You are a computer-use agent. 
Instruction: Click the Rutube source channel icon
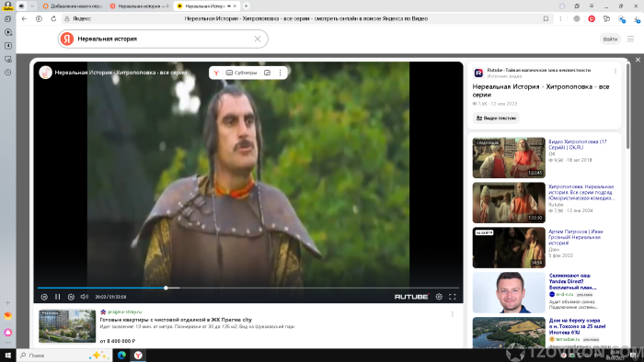click(x=478, y=73)
